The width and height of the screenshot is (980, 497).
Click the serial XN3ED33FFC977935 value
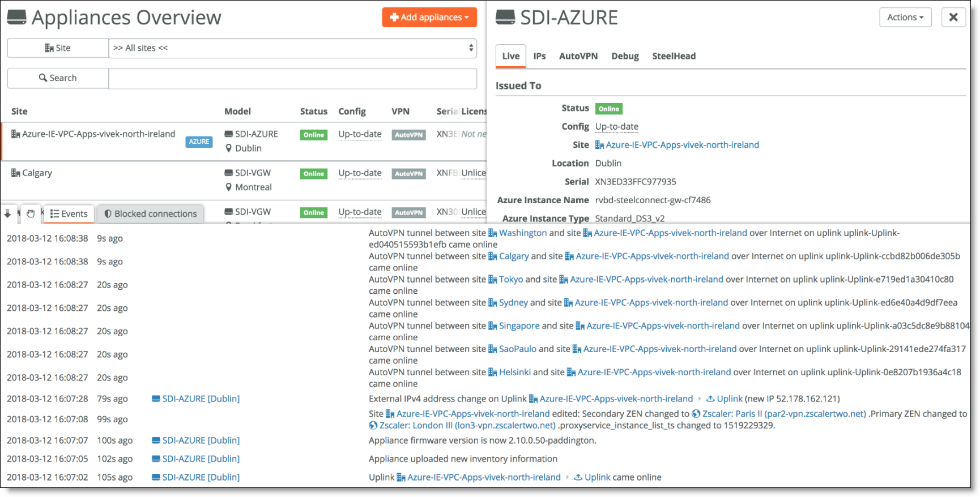point(636,182)
